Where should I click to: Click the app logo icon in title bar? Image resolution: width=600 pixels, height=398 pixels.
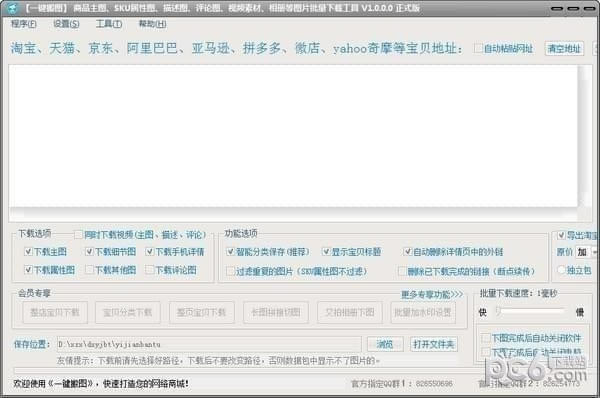(13, 8)
